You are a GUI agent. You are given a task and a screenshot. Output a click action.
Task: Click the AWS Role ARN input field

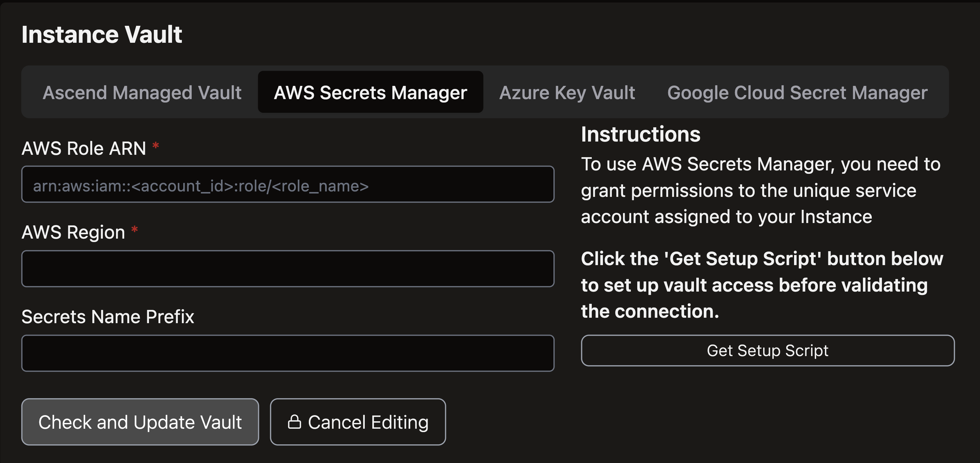coord(288,185)
